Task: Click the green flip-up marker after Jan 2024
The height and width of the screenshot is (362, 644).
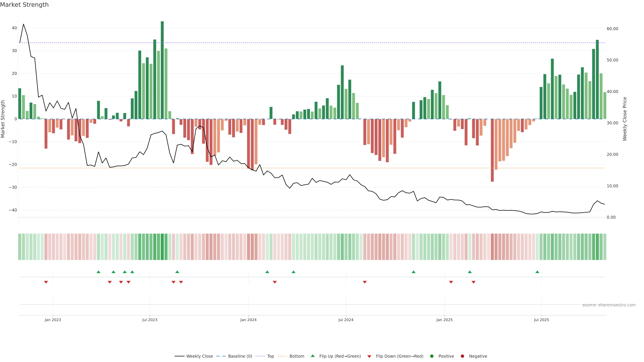Action: point(267,272)
